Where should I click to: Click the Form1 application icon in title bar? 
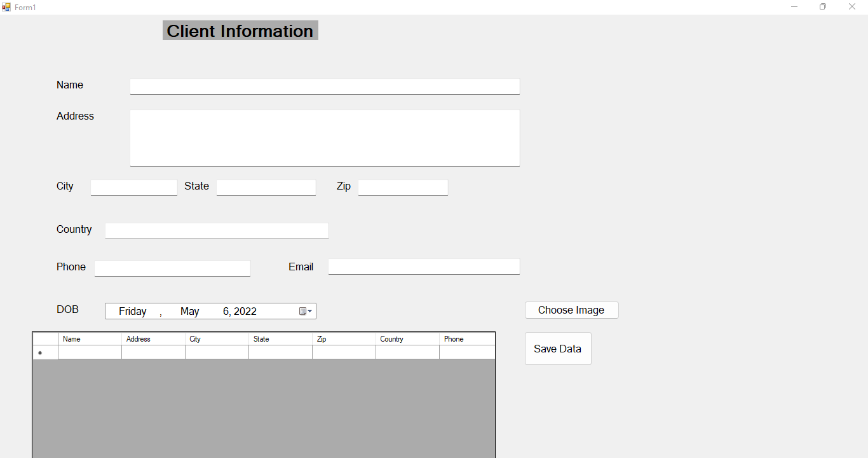click(x=6, y=6)
